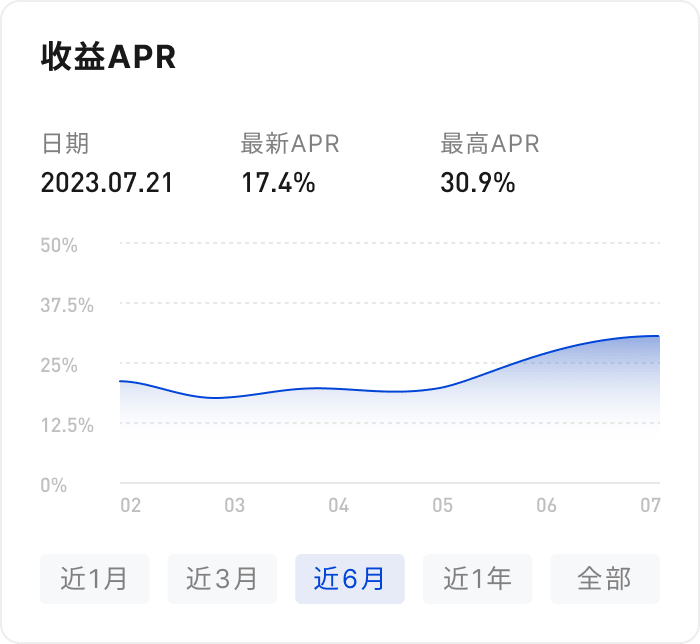This screenshot has width=700, height=644.
Task: Select the 04 month axis marker
Action: tap(338, 506)
